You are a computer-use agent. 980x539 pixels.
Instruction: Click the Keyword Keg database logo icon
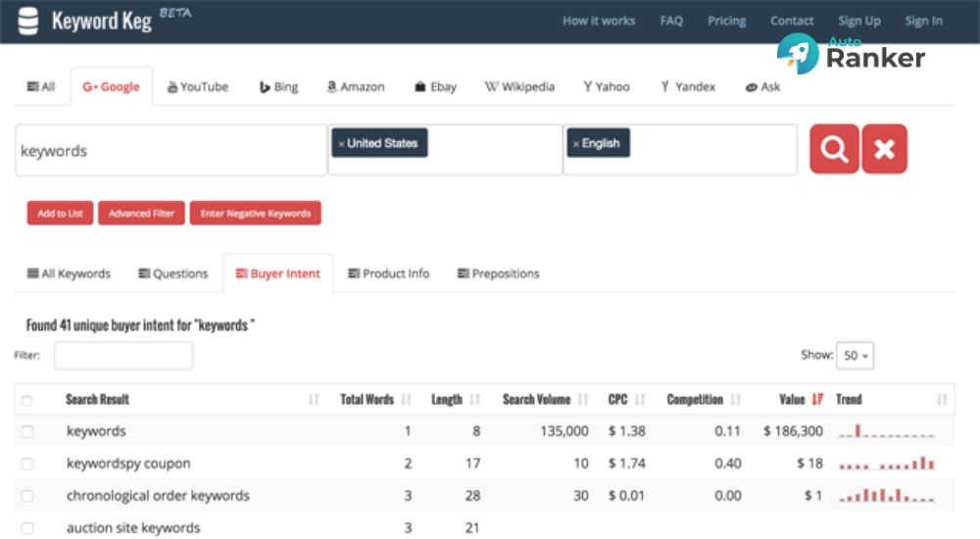pos(28,21)
